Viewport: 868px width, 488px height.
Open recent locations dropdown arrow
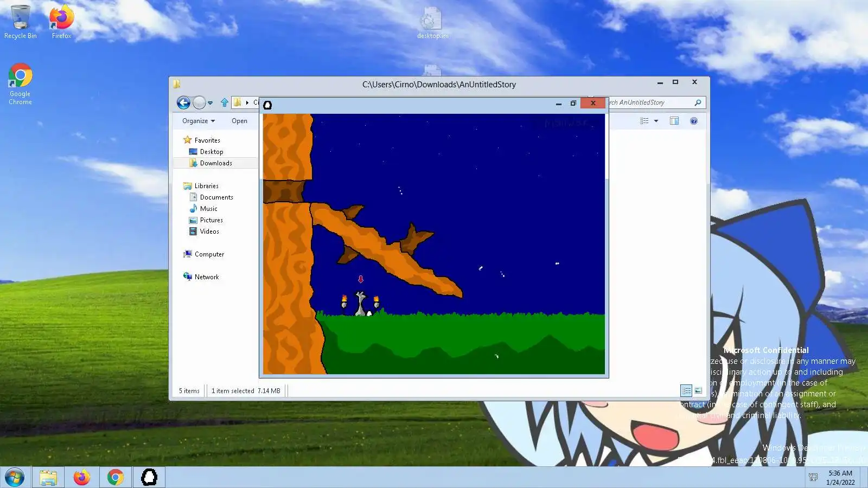click(x=210, y=102)
